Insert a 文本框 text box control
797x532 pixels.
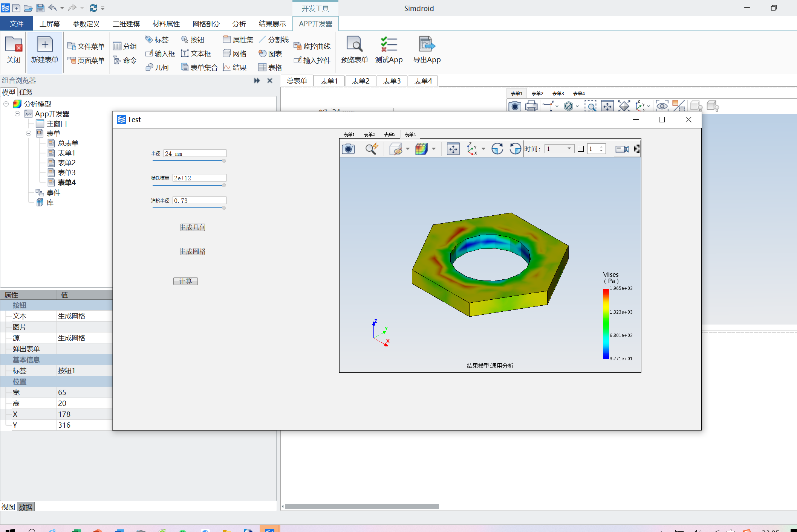tap(196, 53)
